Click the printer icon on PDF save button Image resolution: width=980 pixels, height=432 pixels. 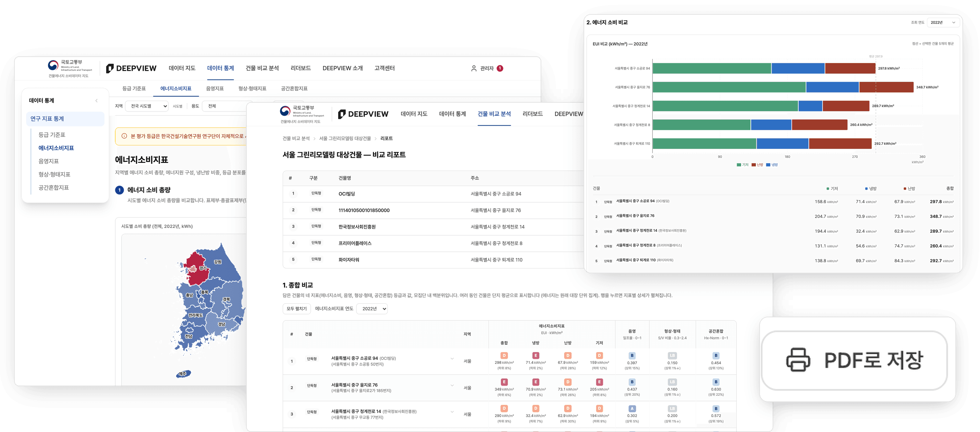click(798, 360)
